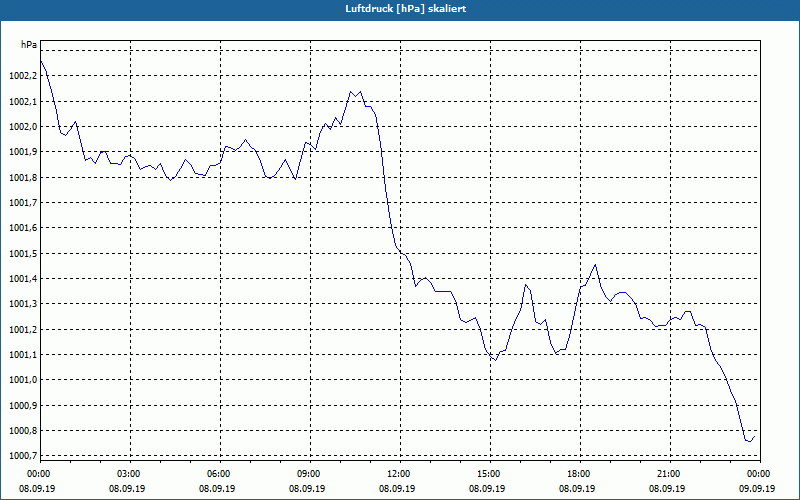Click the y-axis value 1001,7
800x500 pixels.
[23, 203]
